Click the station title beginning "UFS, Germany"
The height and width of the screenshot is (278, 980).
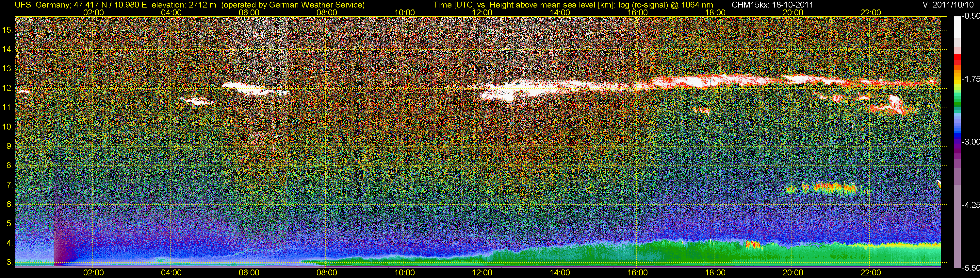tap(189, 5)
